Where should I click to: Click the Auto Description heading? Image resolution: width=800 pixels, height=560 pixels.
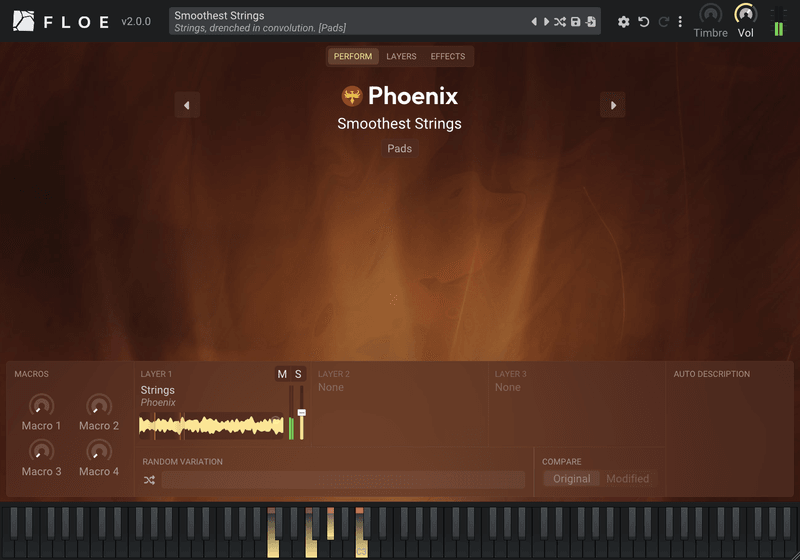tap(712, 374)
